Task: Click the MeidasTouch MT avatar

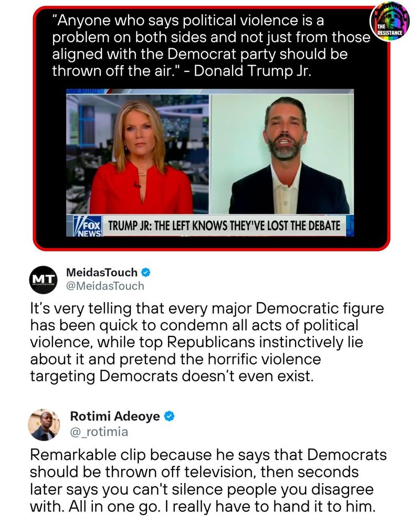Action: pyautogui.click(x=43, y=280)
